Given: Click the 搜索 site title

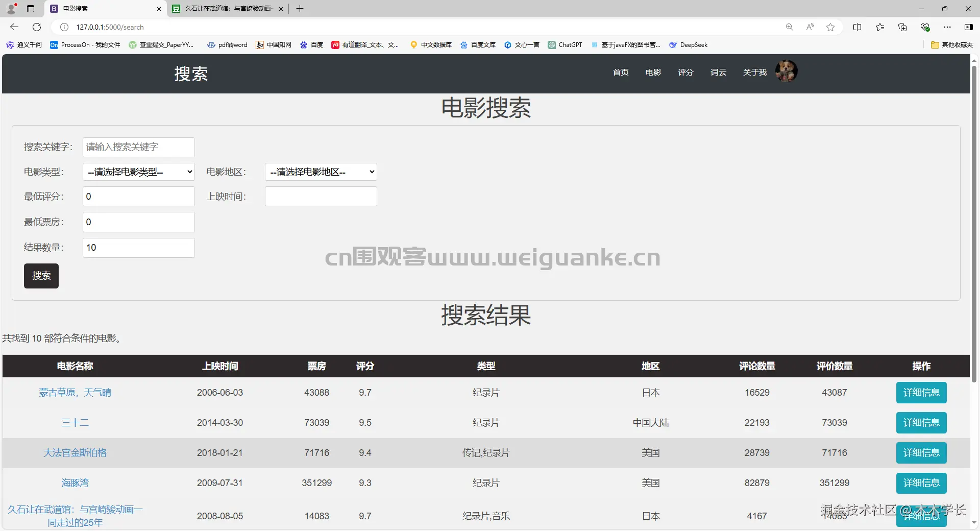Looking at the screenshot, I should 191,74.
